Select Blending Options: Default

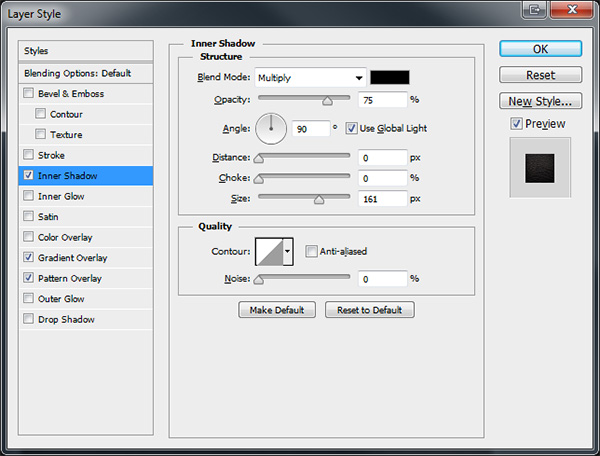click(x=86, y=73)
